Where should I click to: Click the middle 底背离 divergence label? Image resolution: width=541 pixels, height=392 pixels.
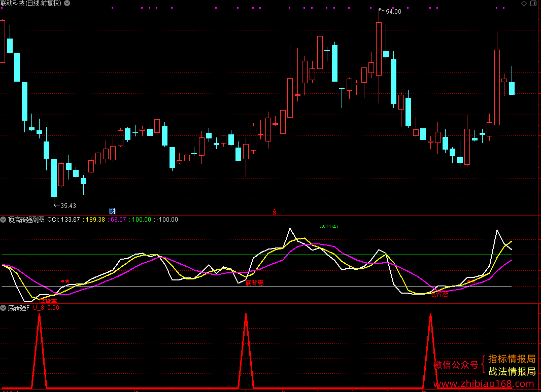click(255, 283)
